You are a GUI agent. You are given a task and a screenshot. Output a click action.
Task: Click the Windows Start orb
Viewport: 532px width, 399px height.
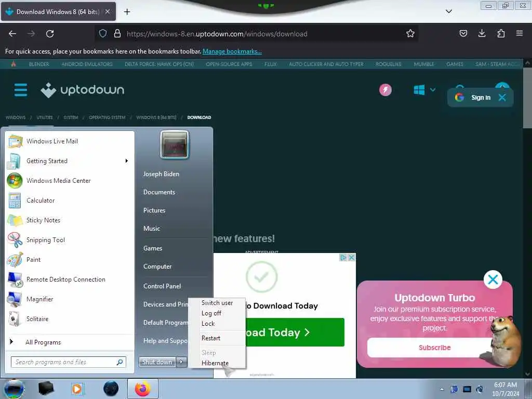pyautogui.click(x=14, y=389)
